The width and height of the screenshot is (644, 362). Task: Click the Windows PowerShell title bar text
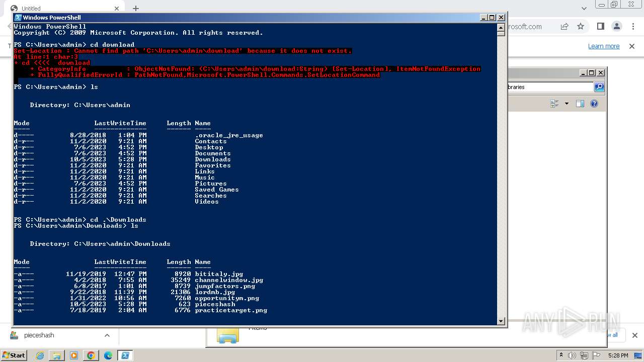[x=52, y=18]
